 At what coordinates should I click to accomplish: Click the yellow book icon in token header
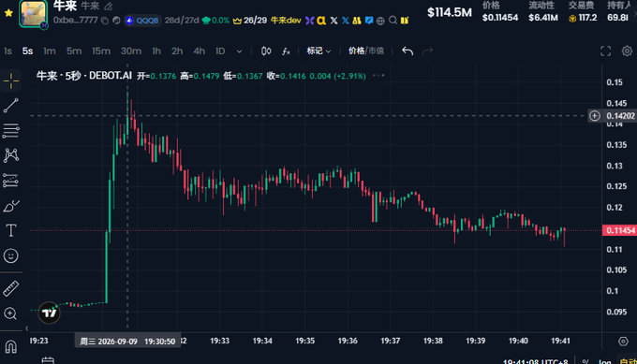pyautogui.click(x=405, y=21)
